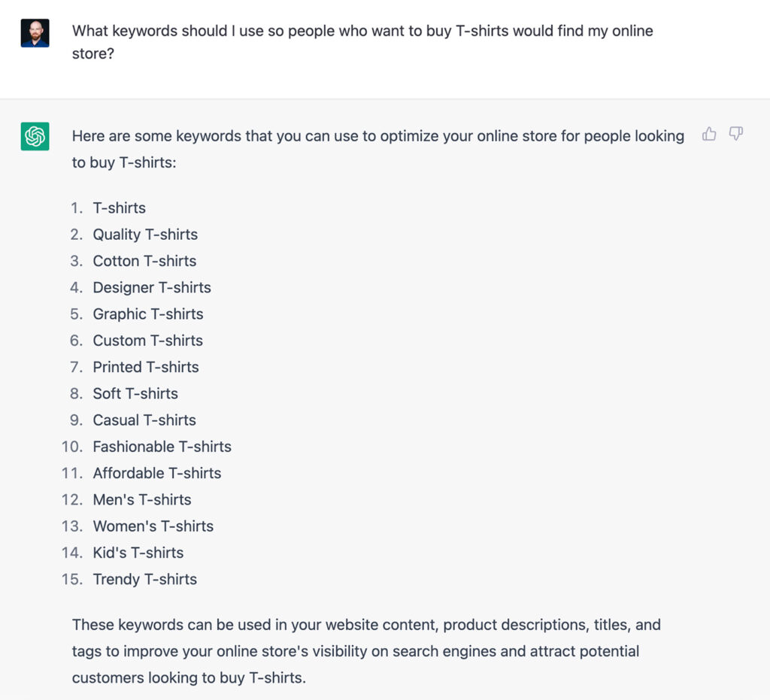
Task: Click "Designer T-shirts" in the list
Action: pos(152,287)
